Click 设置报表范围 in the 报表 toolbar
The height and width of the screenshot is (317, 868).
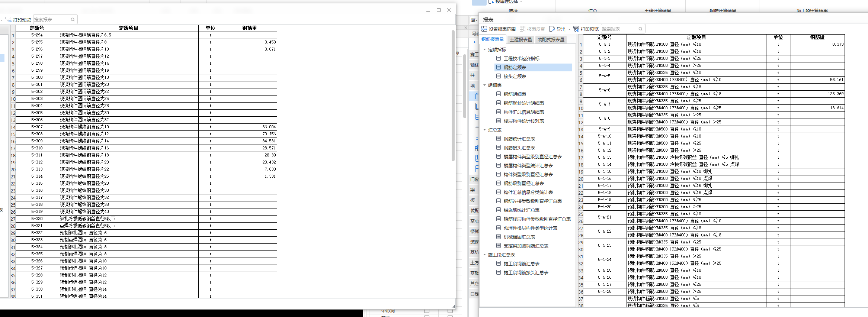pyautogui.click(x=499, y=29)
